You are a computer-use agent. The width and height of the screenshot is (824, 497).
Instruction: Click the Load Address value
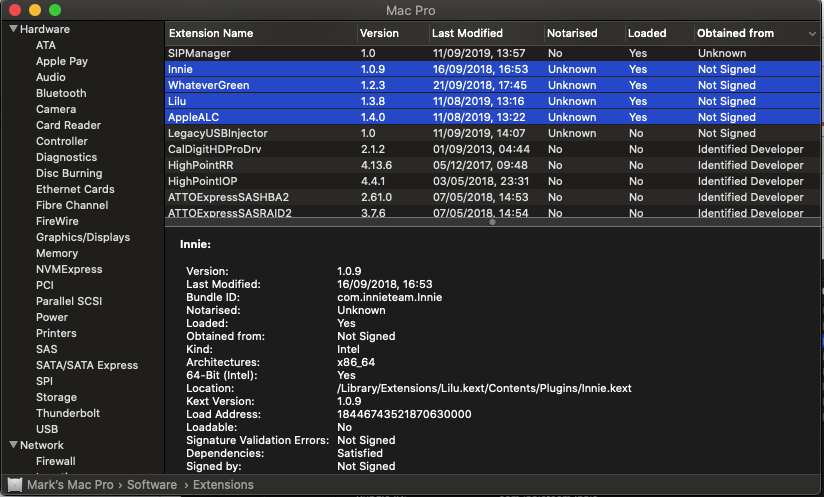(x=404, y=415)
